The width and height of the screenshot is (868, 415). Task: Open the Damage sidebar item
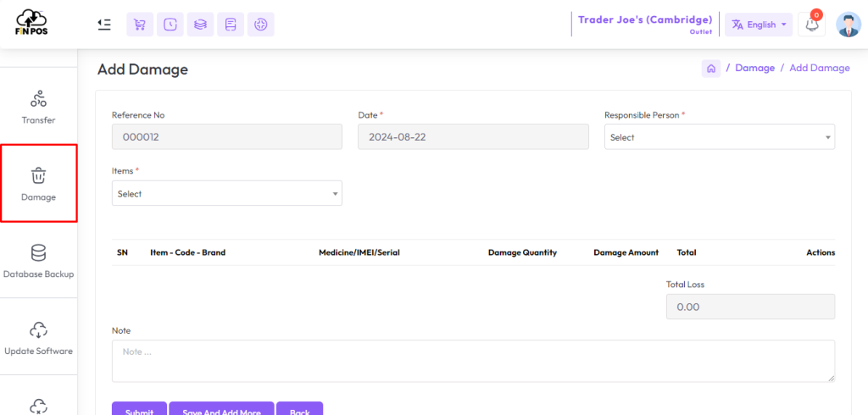(x=38, y=184)
